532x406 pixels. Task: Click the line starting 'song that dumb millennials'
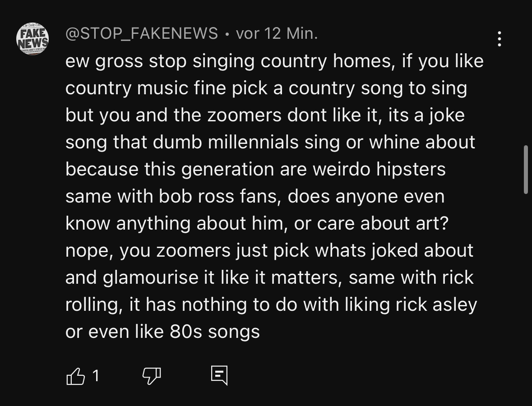point(270,143)
